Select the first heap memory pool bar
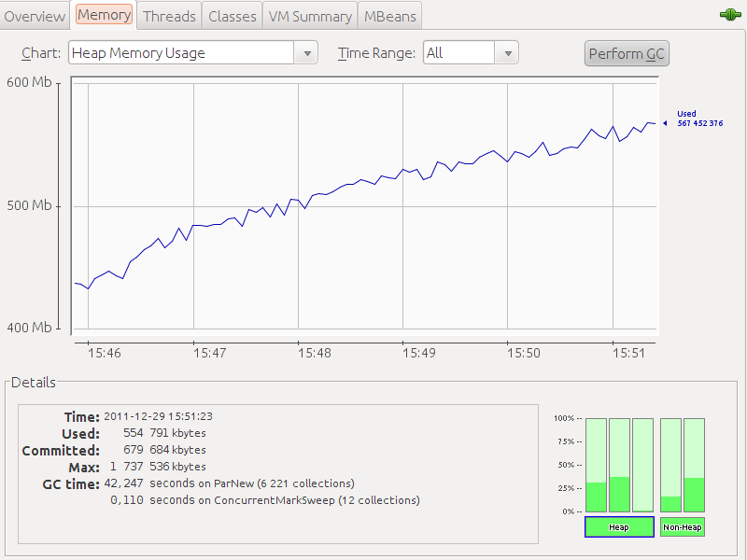Screen dimensions: 747x560 [x=596, y=465]
